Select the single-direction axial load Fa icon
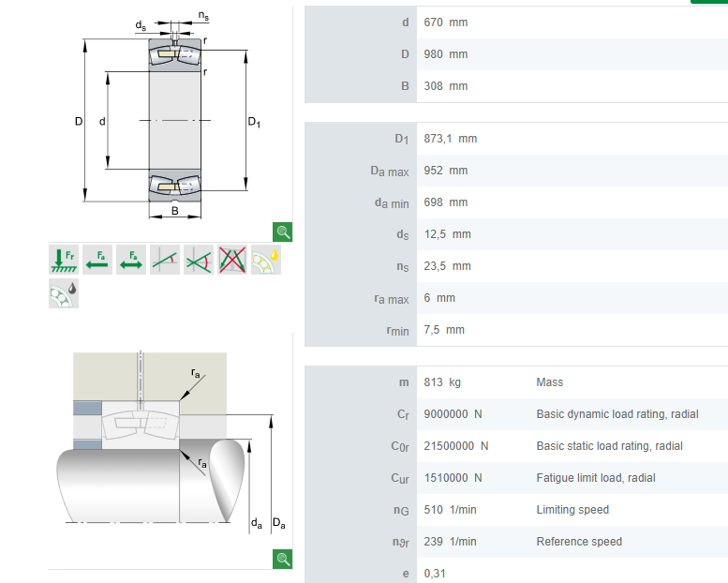The image size is (728, 583). coord(97,261)
